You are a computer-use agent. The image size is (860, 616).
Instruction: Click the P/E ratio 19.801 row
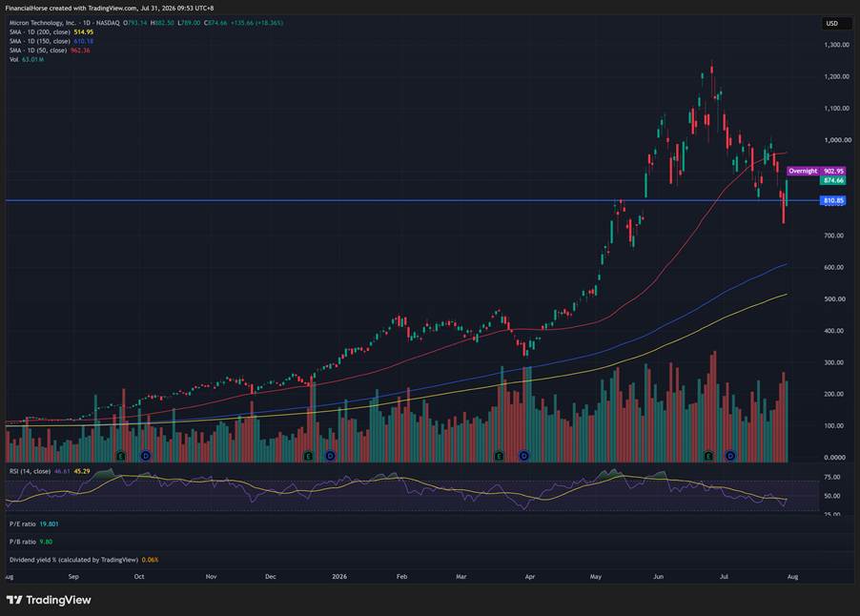[x=34, y=524]
